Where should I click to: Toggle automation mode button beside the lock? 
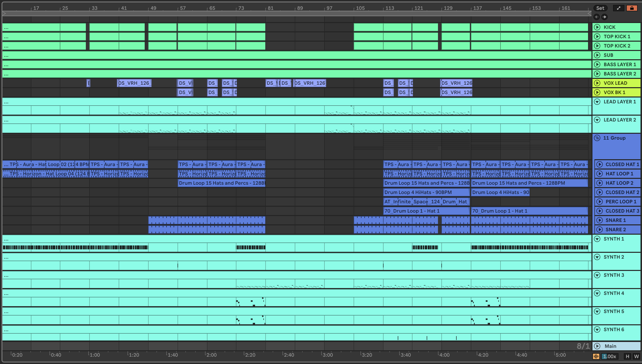coord(619,8)
